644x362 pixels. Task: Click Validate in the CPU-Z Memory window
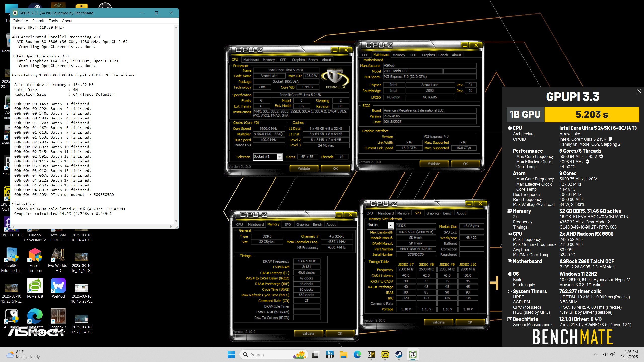308,333
